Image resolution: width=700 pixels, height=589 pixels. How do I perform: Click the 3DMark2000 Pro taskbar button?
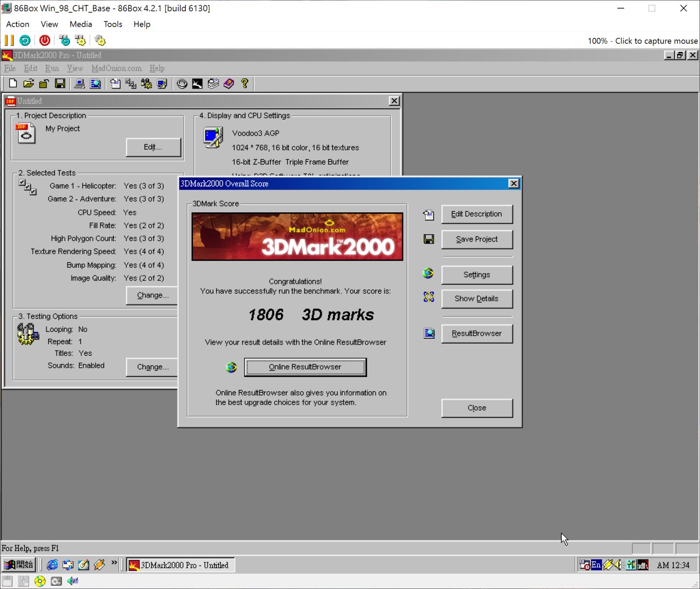click(180, 565)
